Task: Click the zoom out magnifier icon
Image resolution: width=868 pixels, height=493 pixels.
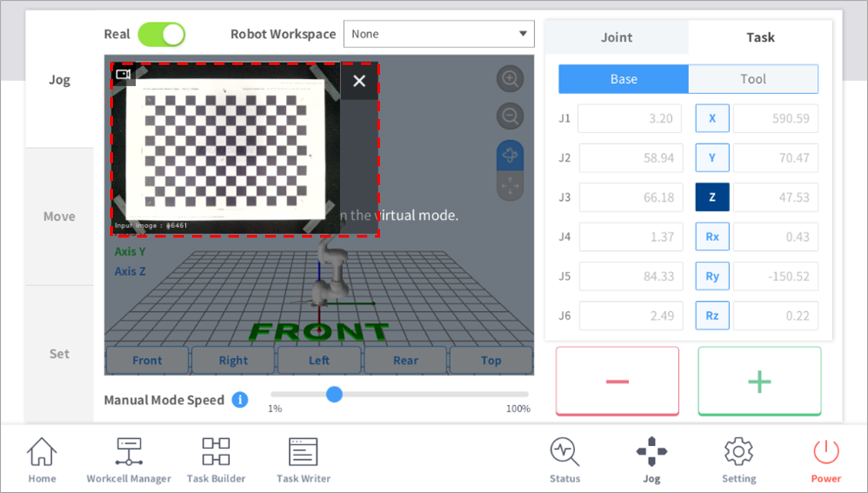Action: (510, 116)
